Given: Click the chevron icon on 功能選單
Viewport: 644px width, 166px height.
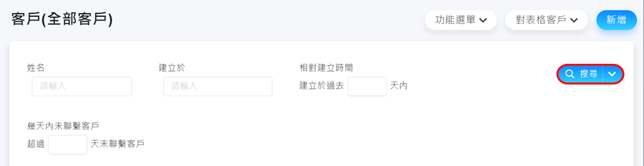Looking at the screenshot, I should coord(483,20).
